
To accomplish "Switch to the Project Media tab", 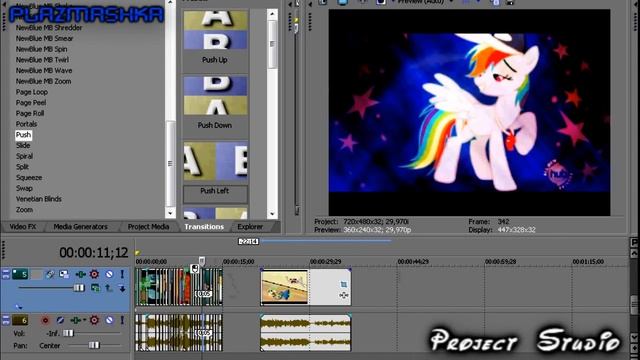I will 148,227.
